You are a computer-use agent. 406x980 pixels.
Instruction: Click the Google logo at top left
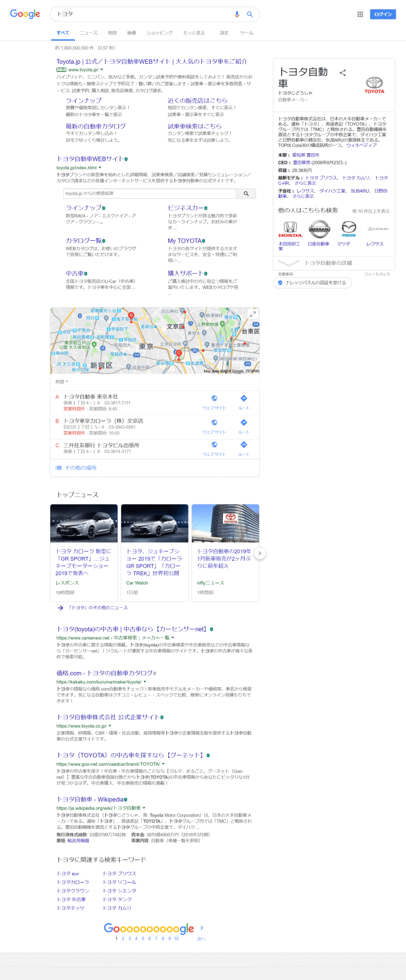pyautogui.click(x=25, y=14)
